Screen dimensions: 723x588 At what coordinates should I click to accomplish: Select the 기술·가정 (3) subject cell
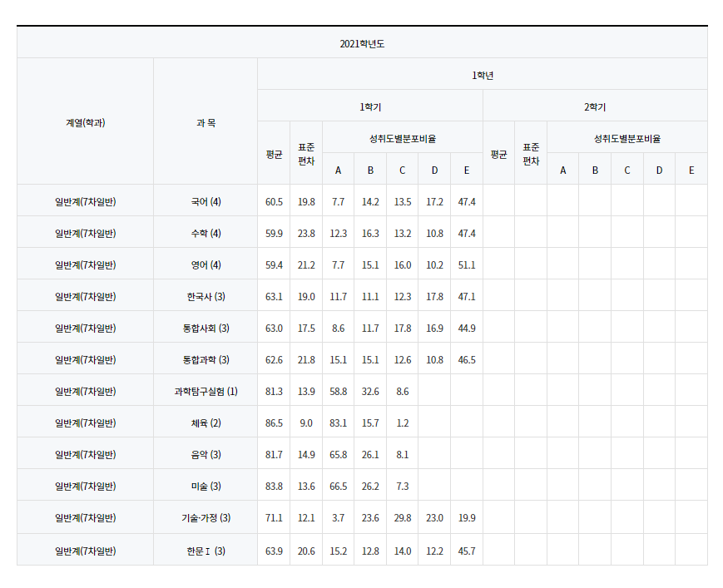coord(206,517)
